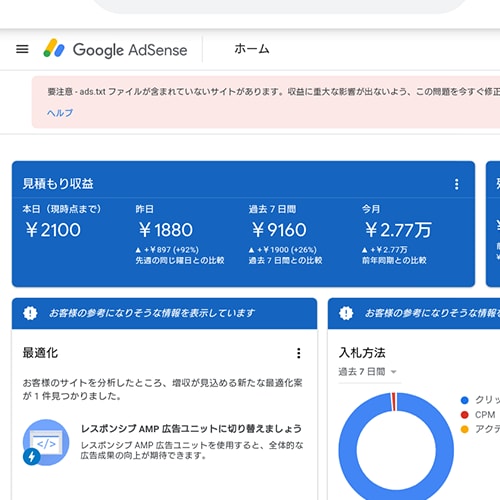
Task: Click the 見積もり収益 card heading
Action: pos(58,184)
